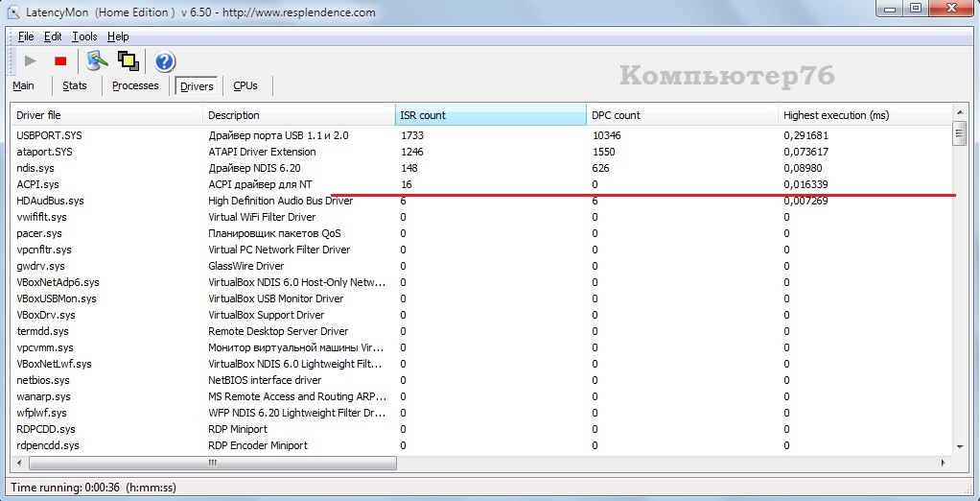The image size is (980, 501).
Task: Open the options icon with monitor and pen
Action: tap(95, 60)
